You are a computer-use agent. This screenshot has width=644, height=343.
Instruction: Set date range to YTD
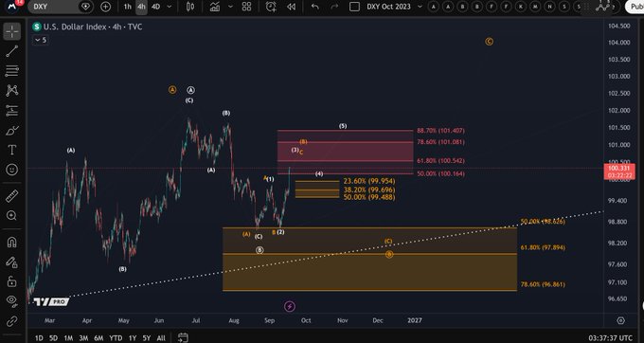pos(116,338)
